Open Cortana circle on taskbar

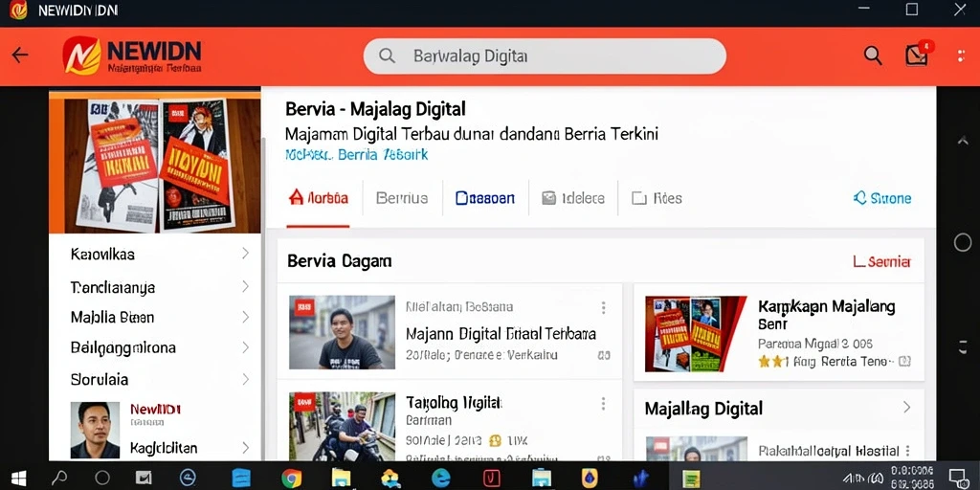102,479
